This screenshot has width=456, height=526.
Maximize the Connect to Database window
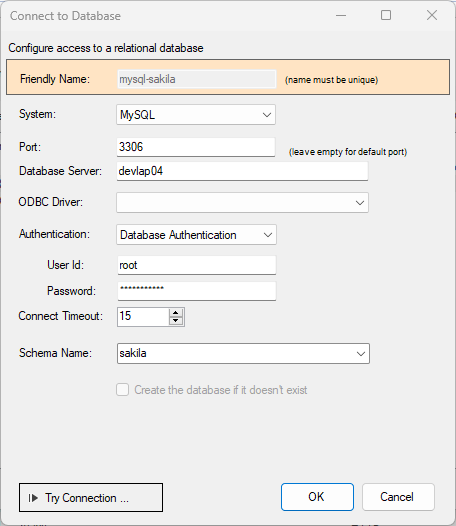[x=386, y=15]
